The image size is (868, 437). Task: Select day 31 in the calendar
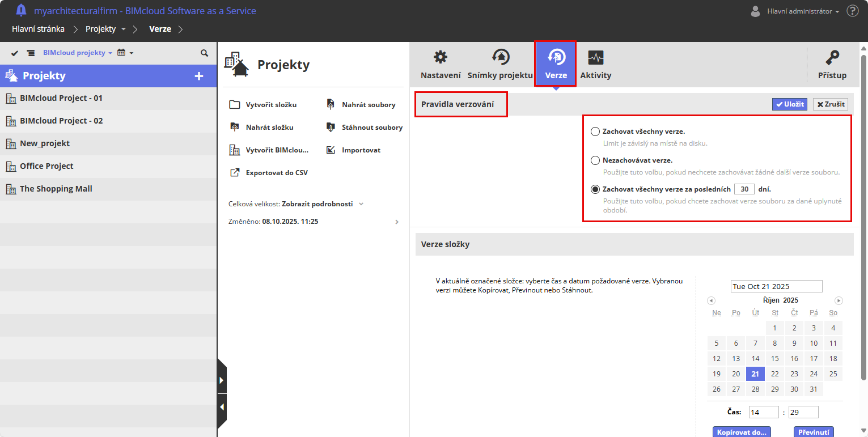pyautogui.click(x=814, y=389)
